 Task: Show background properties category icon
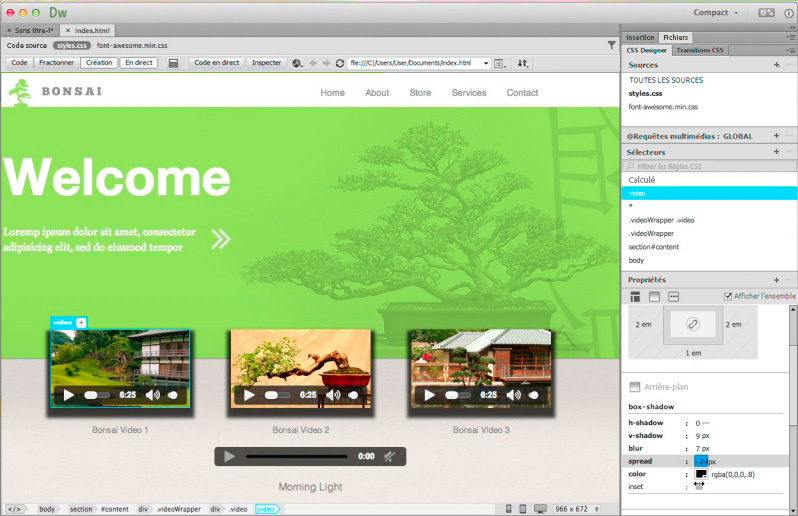[654, 296]
